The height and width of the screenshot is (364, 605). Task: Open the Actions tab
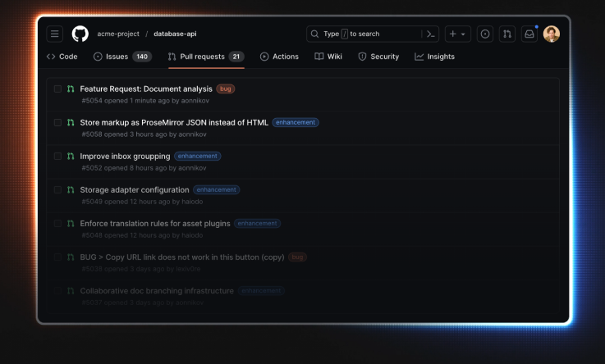[x=279, y=57]
